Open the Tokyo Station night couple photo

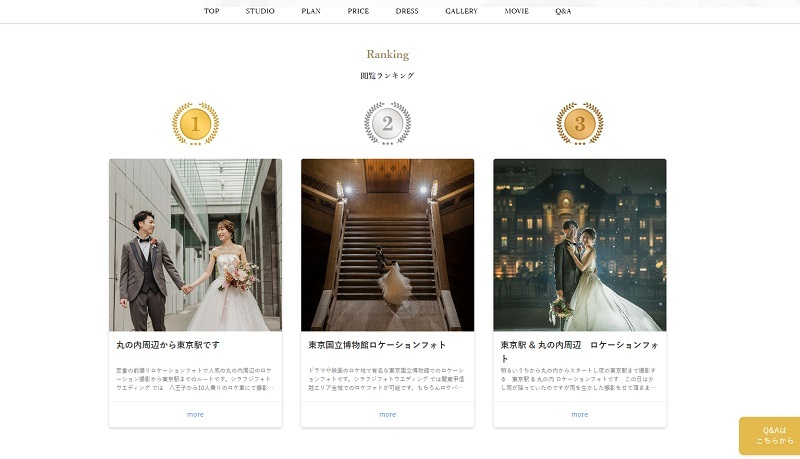pyautogui.click(x=580, y=245)
